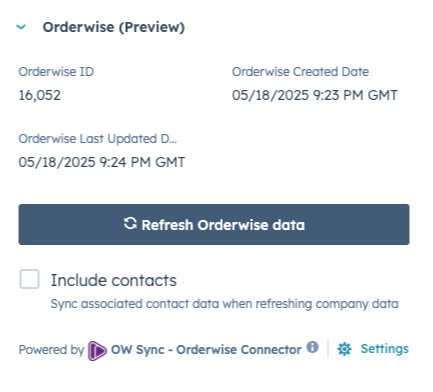Select last updated value 9:24 PM GMT
The image size is (433, 392).
click(102, 162)
